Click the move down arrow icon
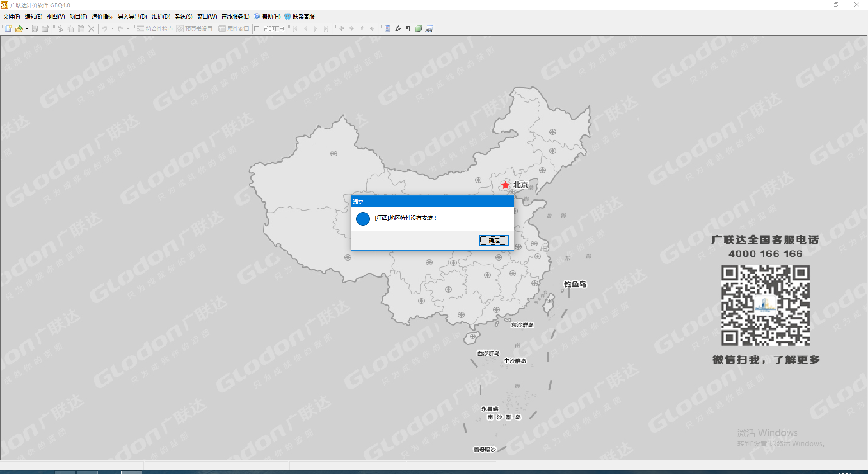Screen dimensions: 868x474 tap(372, 28)
